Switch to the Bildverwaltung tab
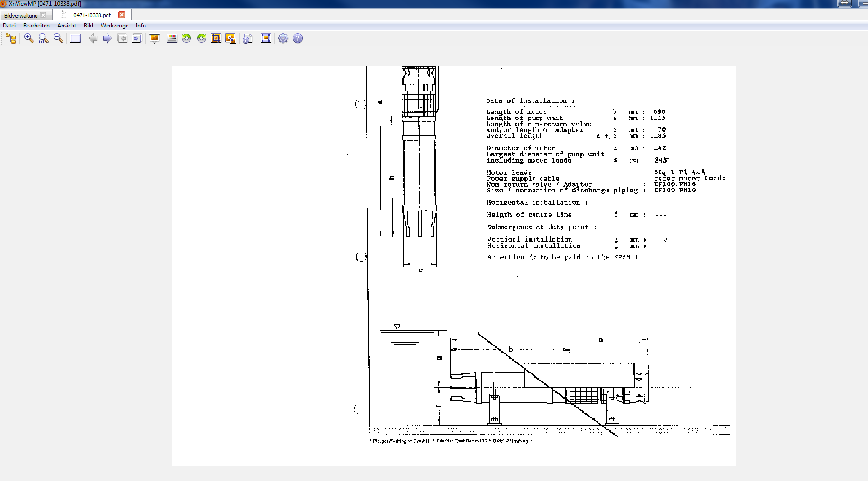The height and width of the screenshot is (481, 868). (x=21, y=15)
